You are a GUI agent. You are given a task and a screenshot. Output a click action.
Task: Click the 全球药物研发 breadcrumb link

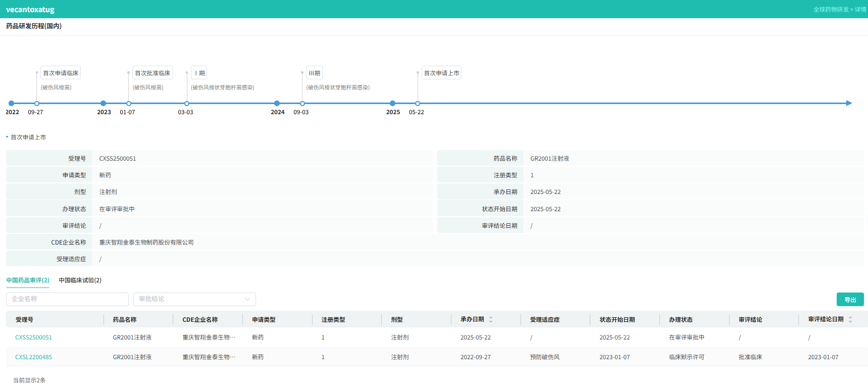click(x=831, y=10)
